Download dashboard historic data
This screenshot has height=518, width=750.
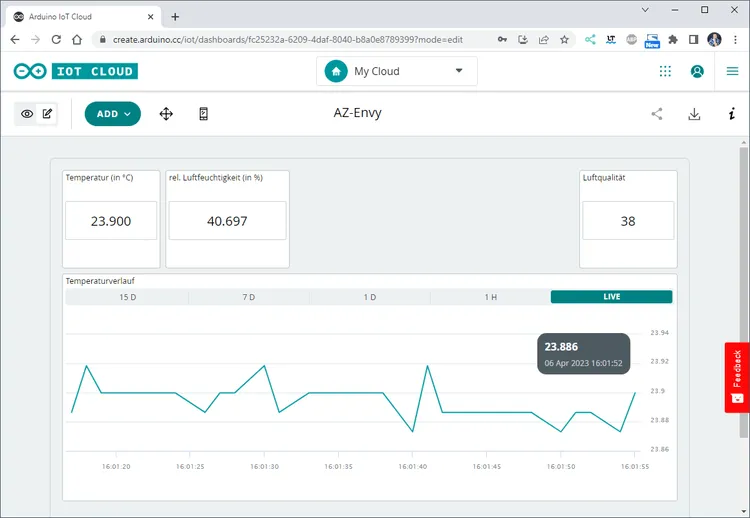point(694,114)
